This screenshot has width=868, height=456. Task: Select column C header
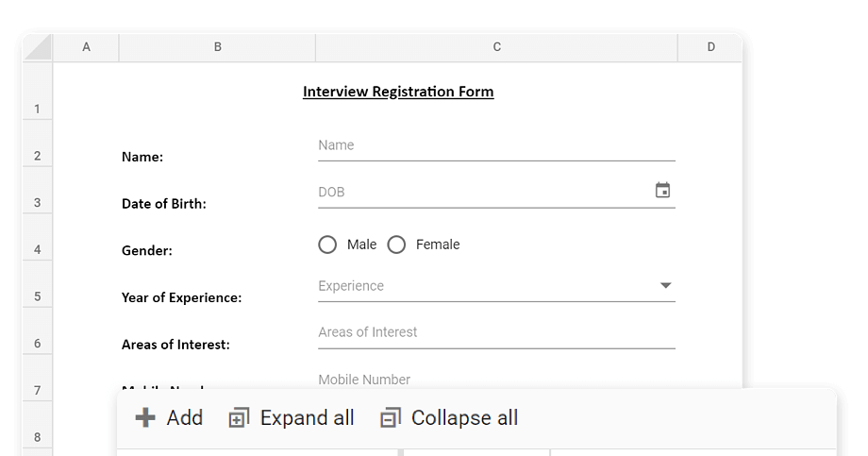(496, 47)
